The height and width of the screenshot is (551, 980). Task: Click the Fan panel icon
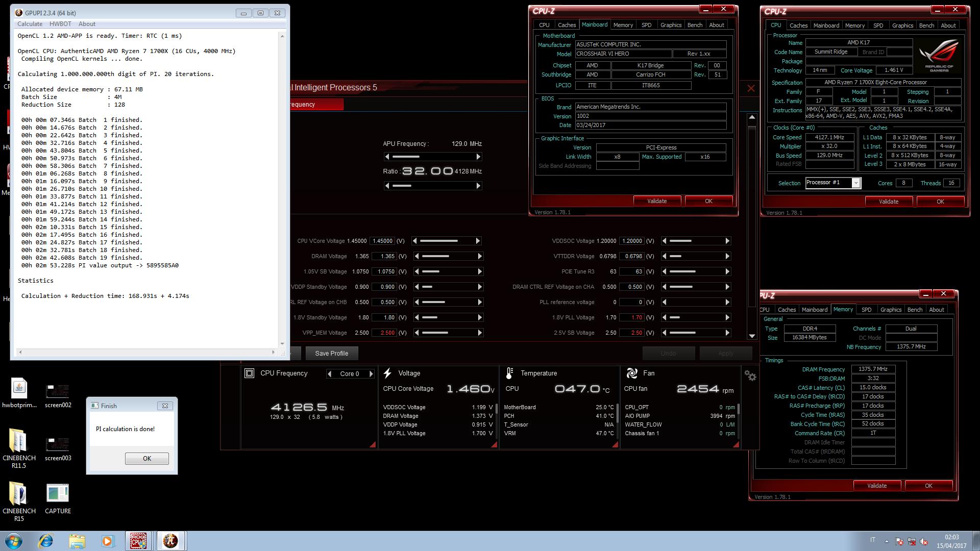click(631, 373)
